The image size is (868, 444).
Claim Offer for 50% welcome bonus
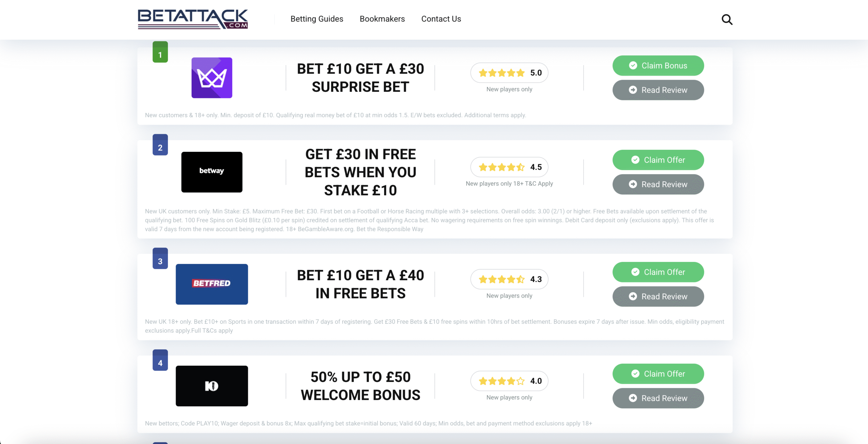coord(658,374)
